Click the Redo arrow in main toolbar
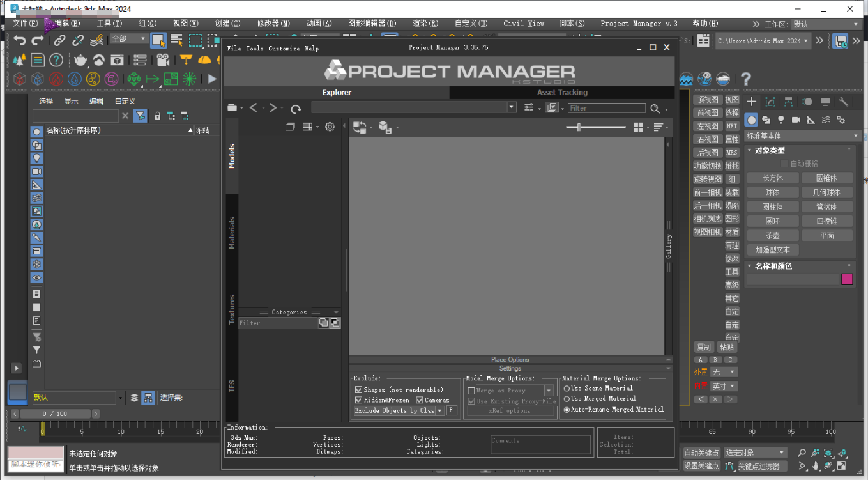The width and height of the screenshot is (868, 480). coord(38,40)
